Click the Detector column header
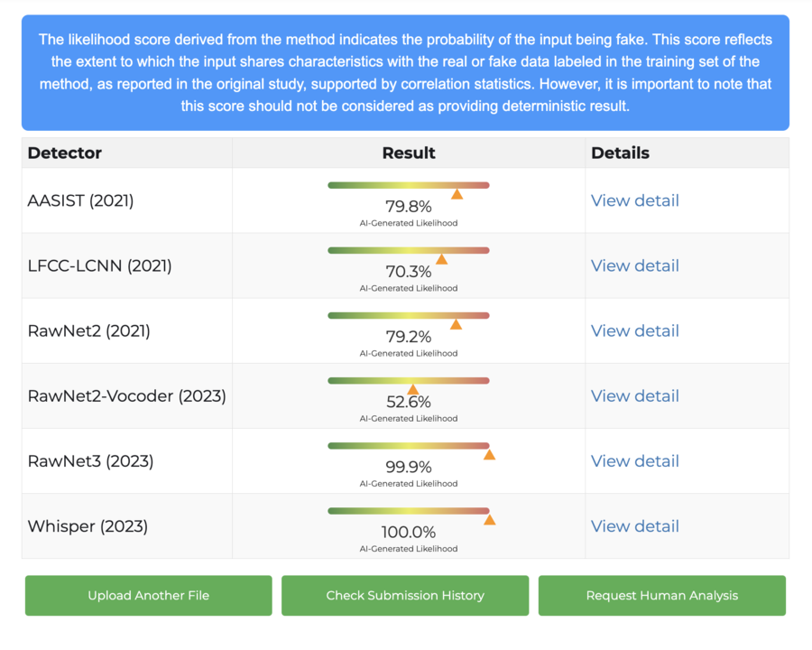This screenshot has height=650, width=812. tap(65, 153)
